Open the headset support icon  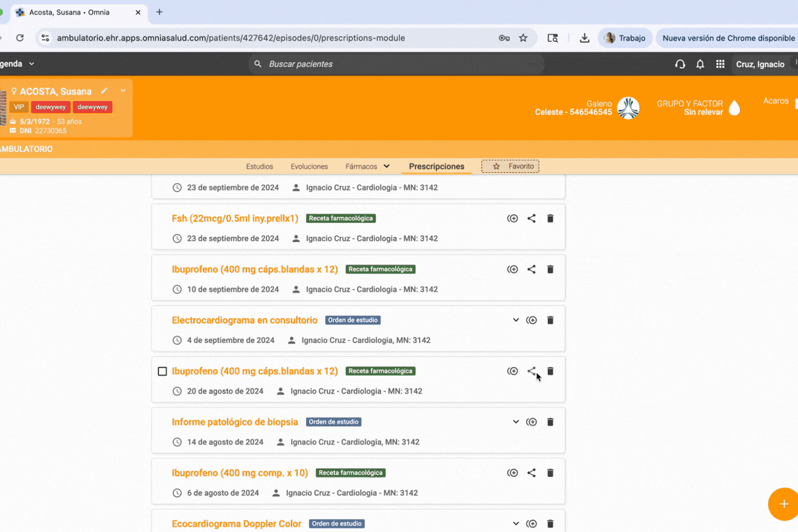[680, 65]
